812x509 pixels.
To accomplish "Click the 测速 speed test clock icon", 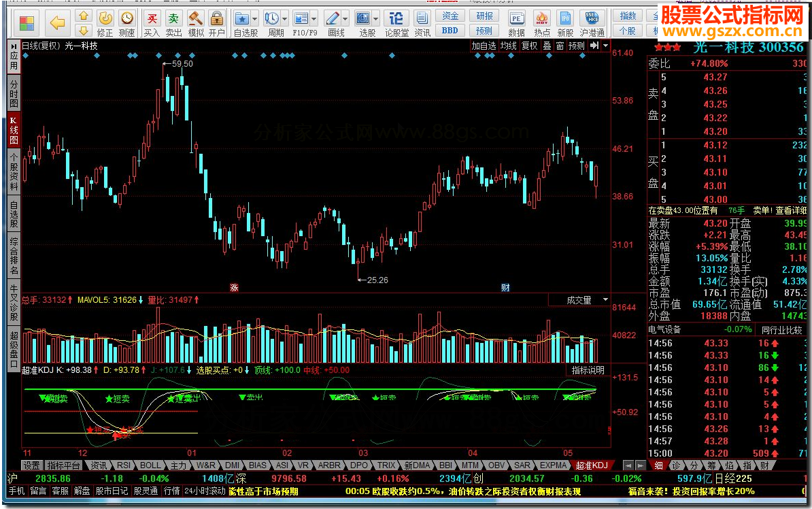I will pyautogui.click(x=126, y=19).
